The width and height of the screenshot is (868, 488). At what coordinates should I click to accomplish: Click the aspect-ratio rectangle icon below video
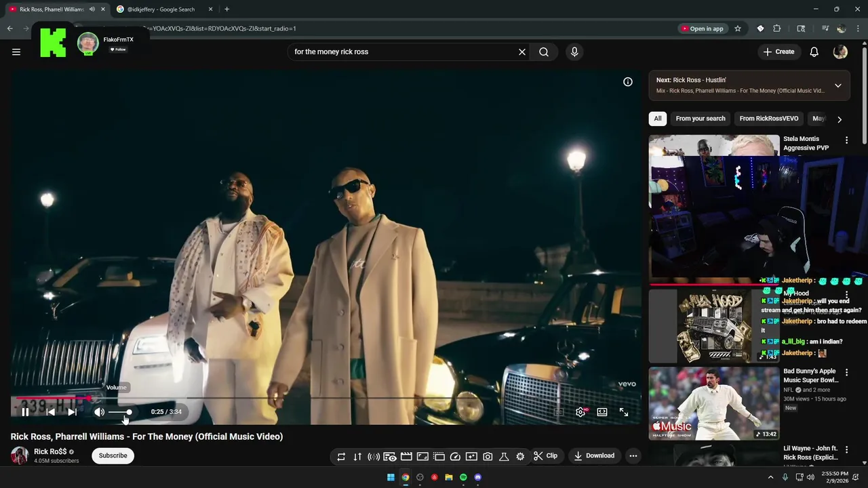pos(422,456)
